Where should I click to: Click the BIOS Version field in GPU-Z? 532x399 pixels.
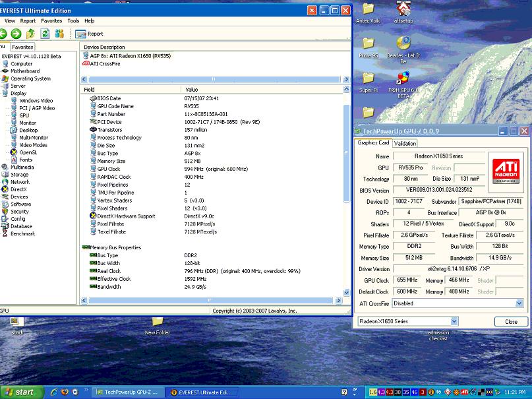pos(439,190)
